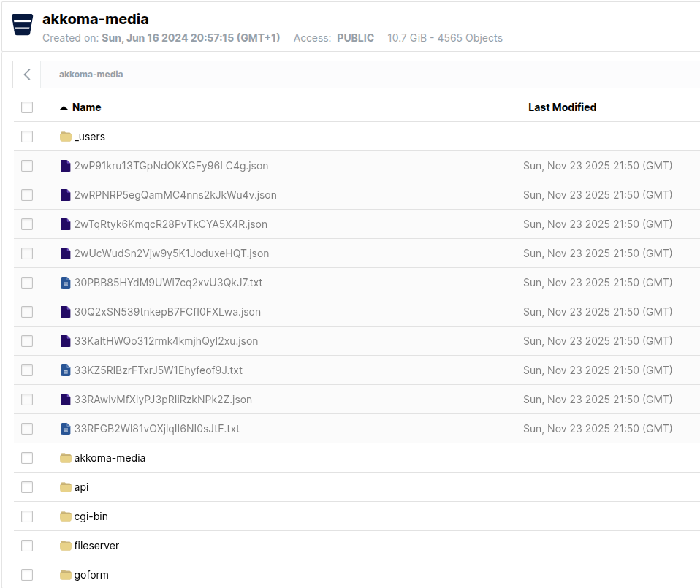Toggle the select-all checkbox in header
Viewport: 700px width, 588px height.
click(27, 107)
